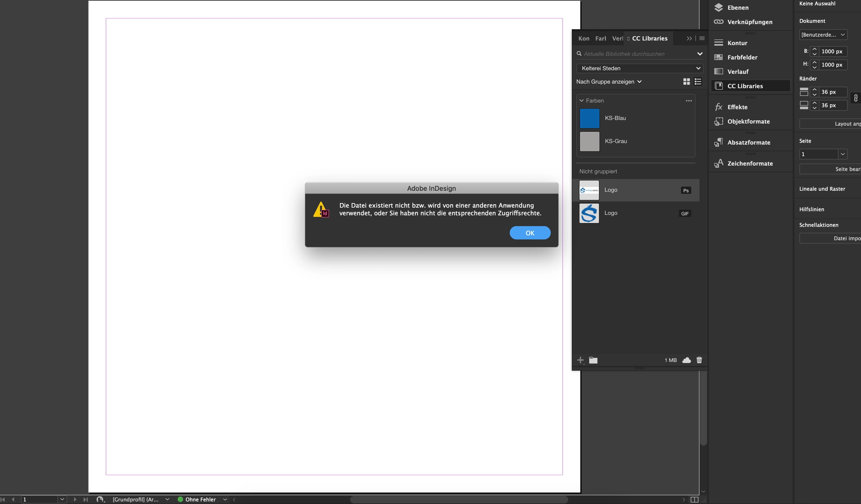Open Nach Gruppe anzeigen dropdown
Screen dimensions: 861x504
tap(609, 82)
